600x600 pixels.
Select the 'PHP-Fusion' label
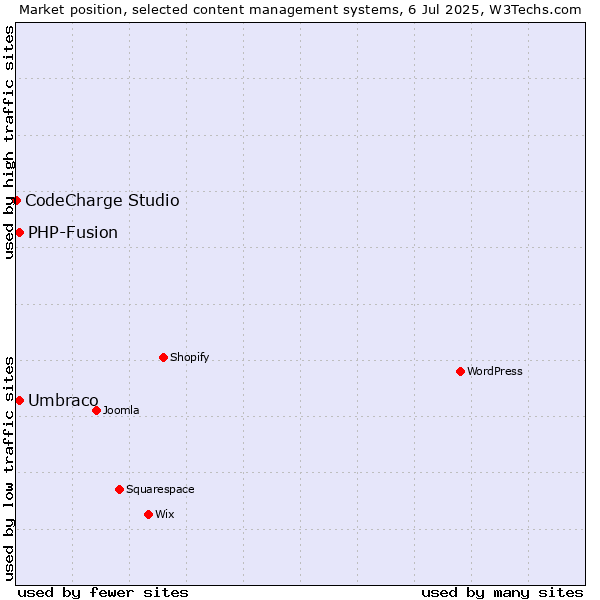[73, 233]
